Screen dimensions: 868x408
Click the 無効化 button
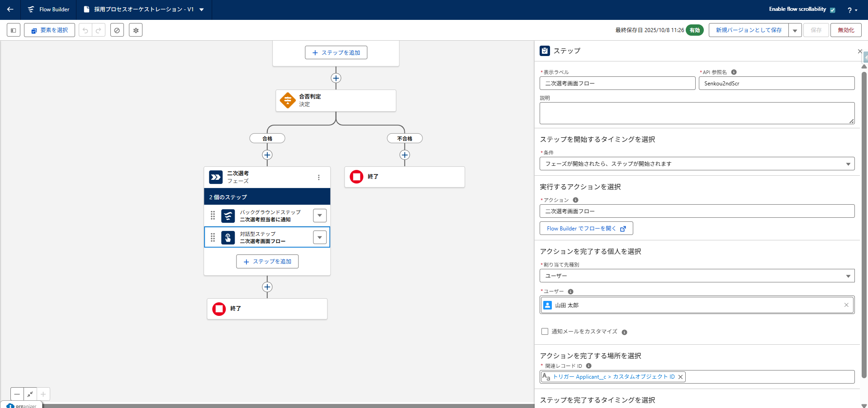pyautogui.click(x=845, y=30)
